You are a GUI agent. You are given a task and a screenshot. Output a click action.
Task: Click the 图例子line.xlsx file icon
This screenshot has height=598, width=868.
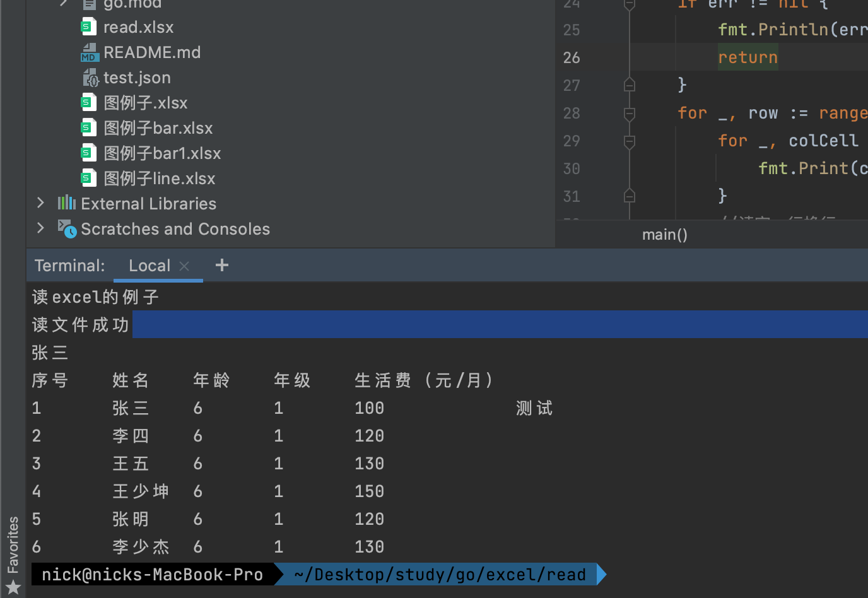tap(89, 179)
